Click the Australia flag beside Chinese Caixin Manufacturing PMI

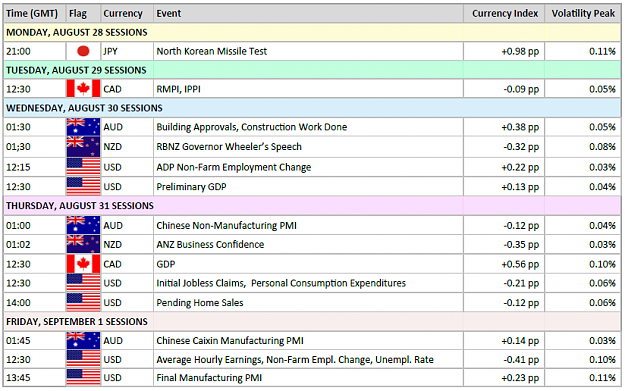(83, 340)
